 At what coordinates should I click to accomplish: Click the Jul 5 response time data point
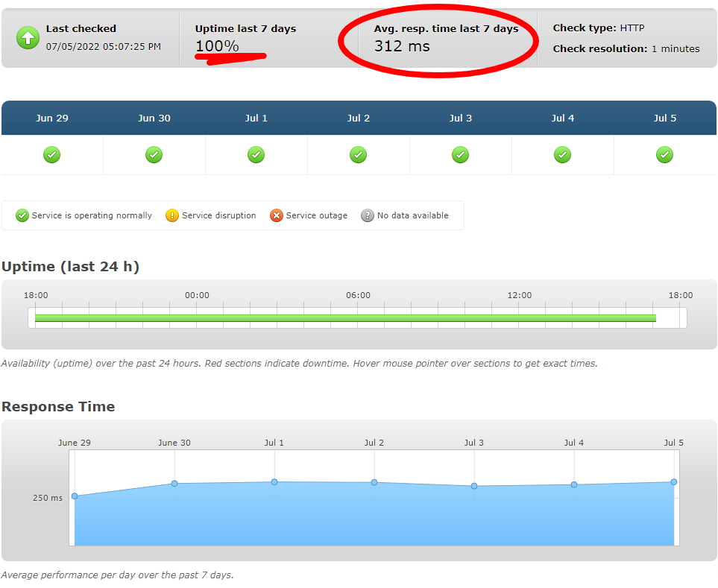pos(673,482)
